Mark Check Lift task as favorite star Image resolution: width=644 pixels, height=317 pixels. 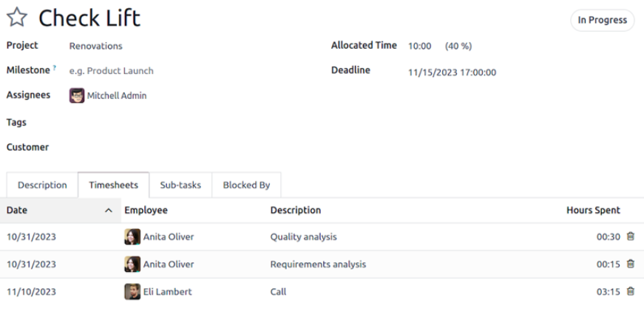pyautogui.click(x=17, y=17)
